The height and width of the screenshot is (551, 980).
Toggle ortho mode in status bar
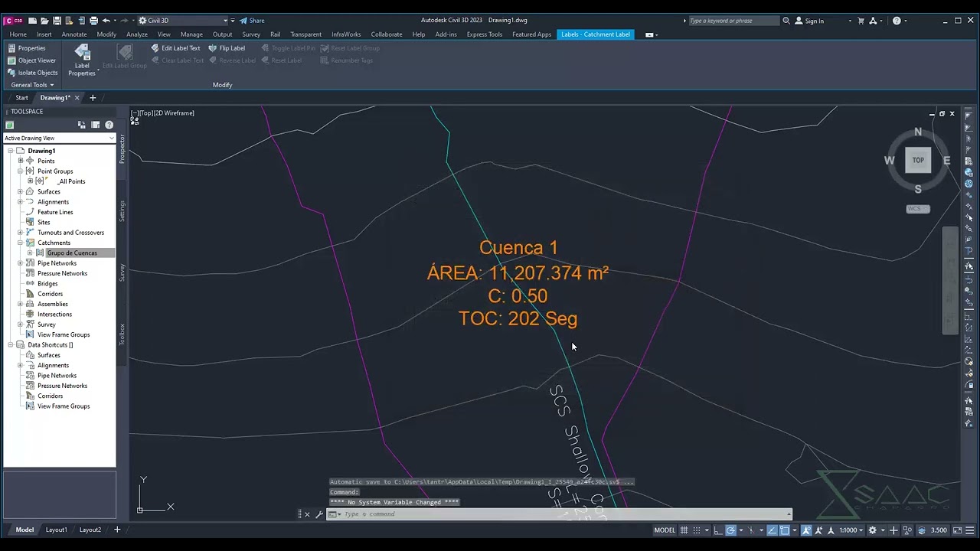[717, 530]
